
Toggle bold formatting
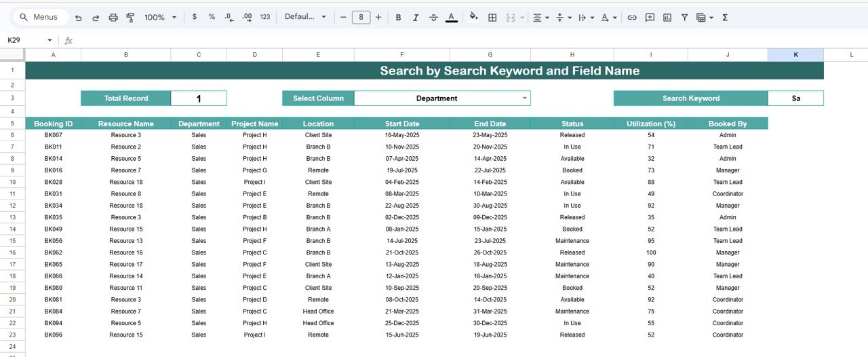(x=398, y=17)
